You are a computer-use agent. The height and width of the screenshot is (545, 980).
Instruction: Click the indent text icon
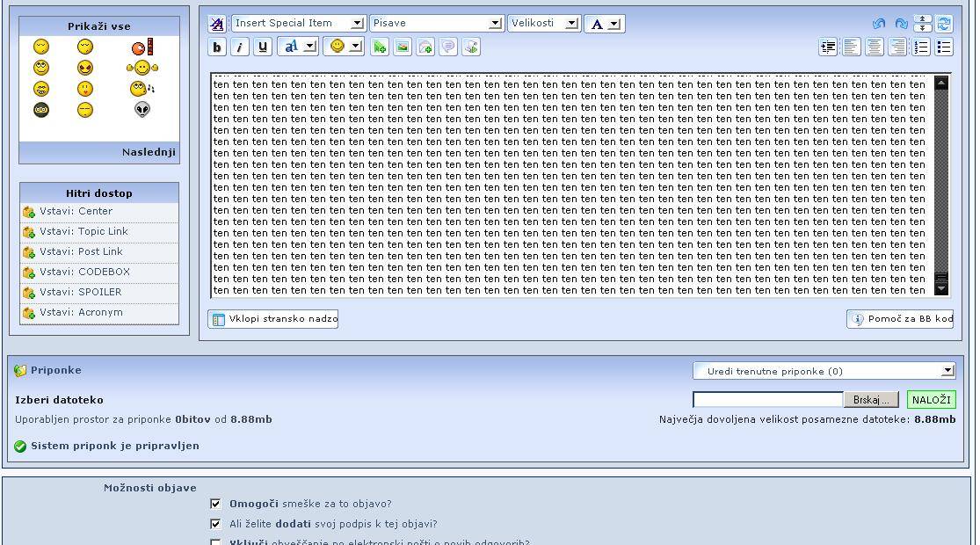[828, 47]
